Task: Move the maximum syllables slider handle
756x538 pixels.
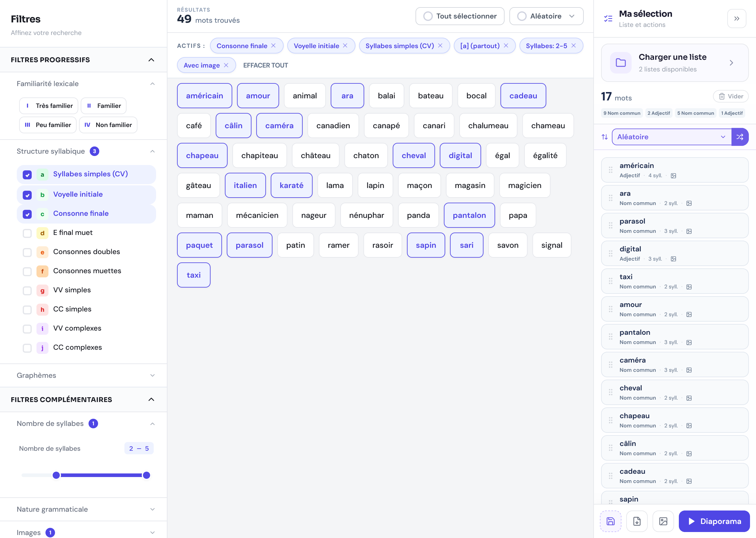Action: coord(146,476)
